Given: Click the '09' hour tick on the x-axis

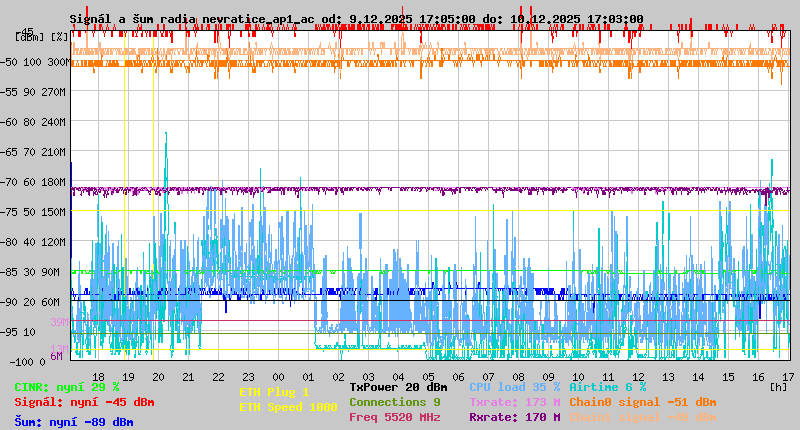Looking at the screenshot, I should 548,377.
